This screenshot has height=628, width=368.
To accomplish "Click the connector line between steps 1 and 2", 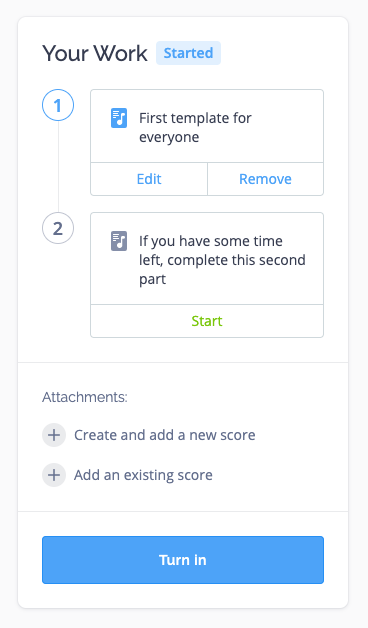I will [x=58, y=167].
